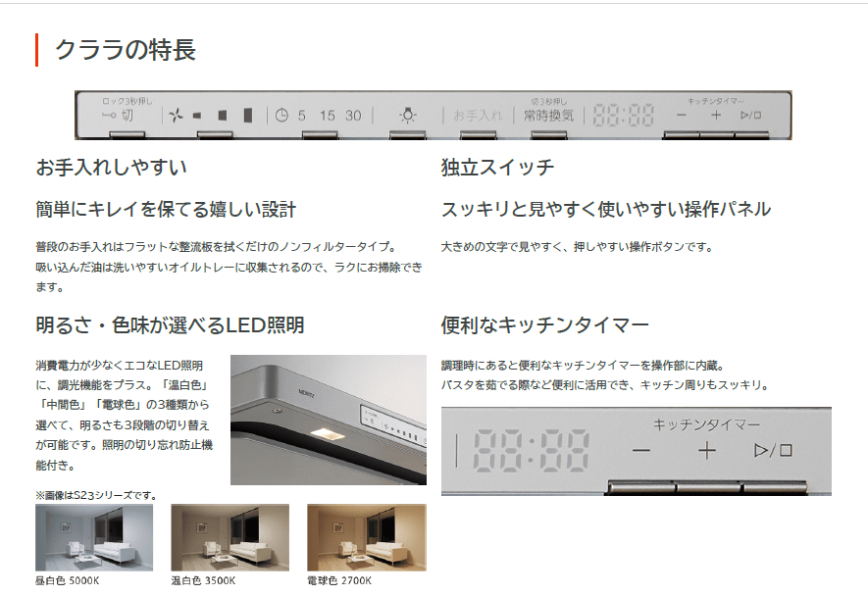Select the 電球色 2700K room thumbnail
The image size is (868, 596).
coord(366,537)
